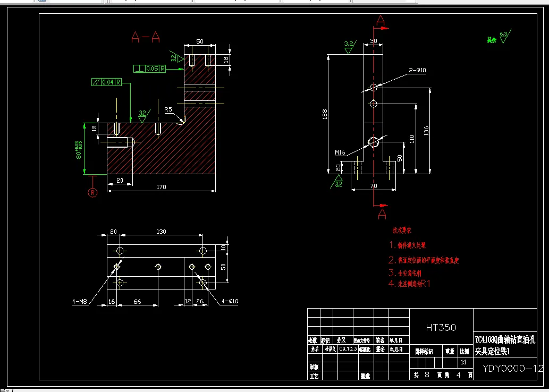The image size is (549, 392).
Task: Select the 66 dimension in the bottom view
Action: tap(137, 301)
